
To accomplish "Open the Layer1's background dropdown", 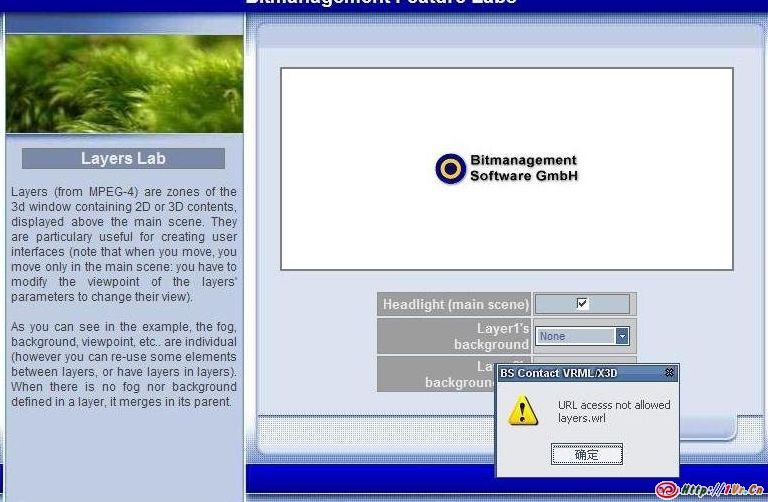I will (x=621, y=337).
